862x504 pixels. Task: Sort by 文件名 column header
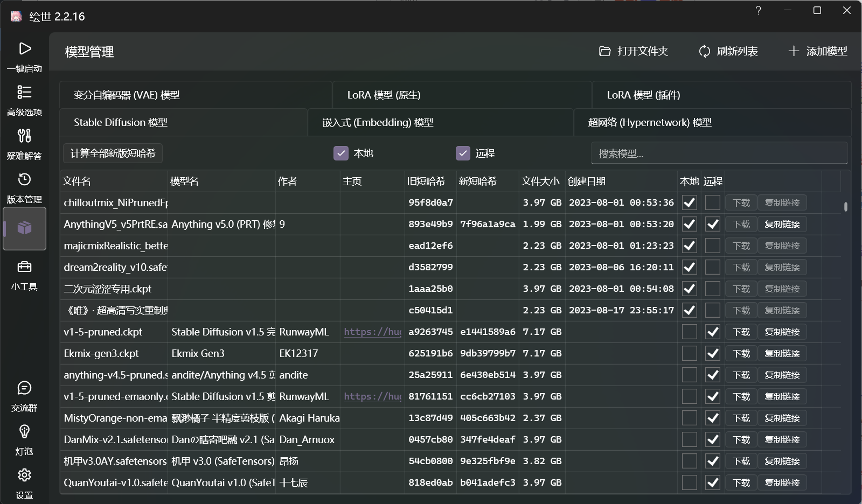[x=114, y=181]
